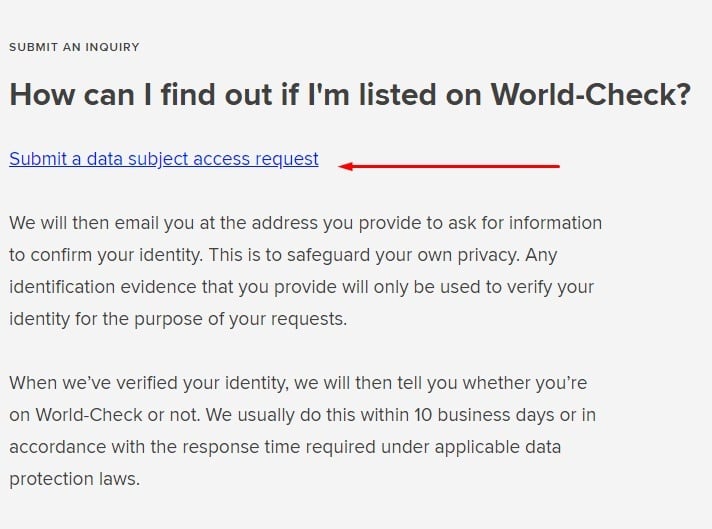Click the line starting When we've verified

tap(298, 383)
